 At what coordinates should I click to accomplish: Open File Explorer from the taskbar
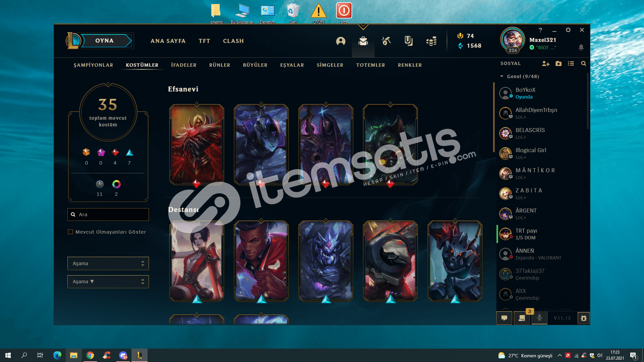click(74, 355)
